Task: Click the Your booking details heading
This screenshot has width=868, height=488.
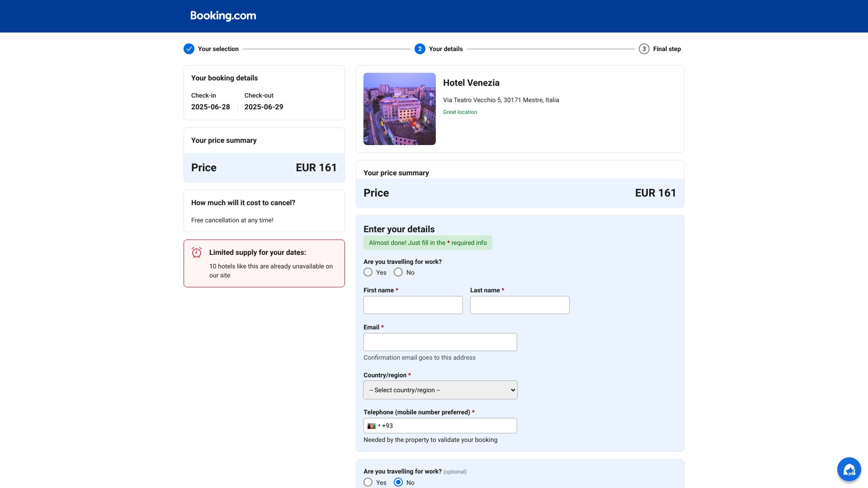Action: click(224, 78)
